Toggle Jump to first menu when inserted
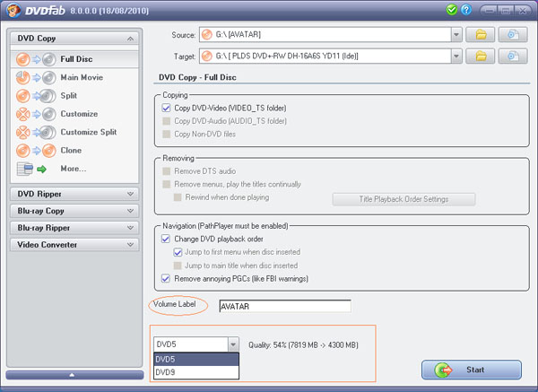The width and height of the screenshot is (538, 392). point(178,252)
